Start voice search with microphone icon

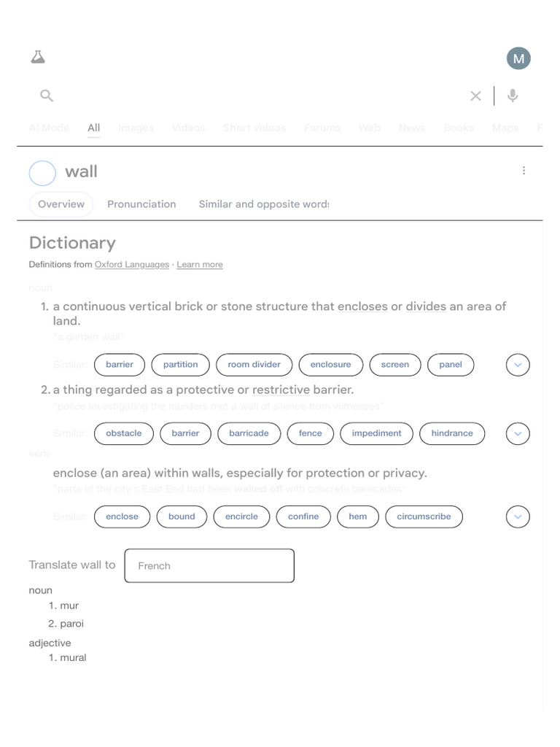pyautogui.click(x=513, y=96)
